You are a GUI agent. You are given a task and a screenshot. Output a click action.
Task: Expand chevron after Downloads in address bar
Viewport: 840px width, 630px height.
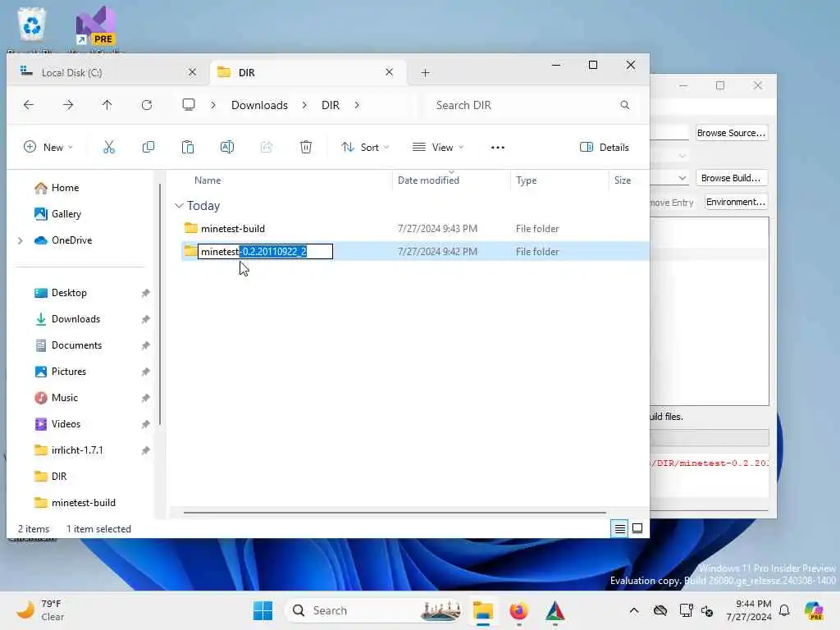click(304, 105)
